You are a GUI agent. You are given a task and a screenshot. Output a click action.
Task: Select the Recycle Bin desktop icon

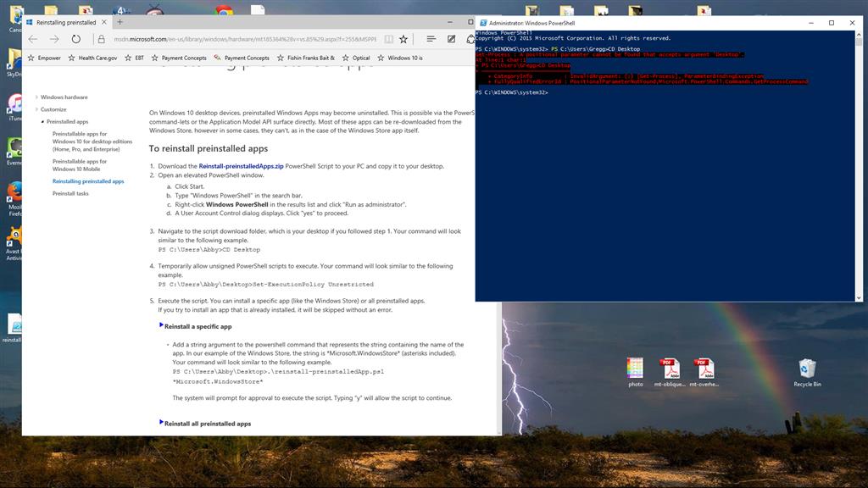(x=807, y=372)
